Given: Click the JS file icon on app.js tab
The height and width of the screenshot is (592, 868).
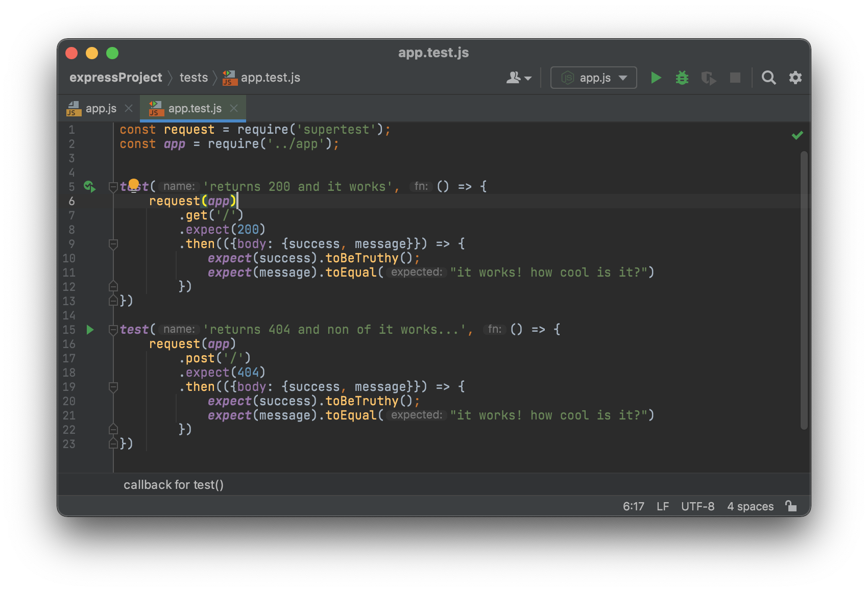Looking at the screenshot, I should (74, 109).
